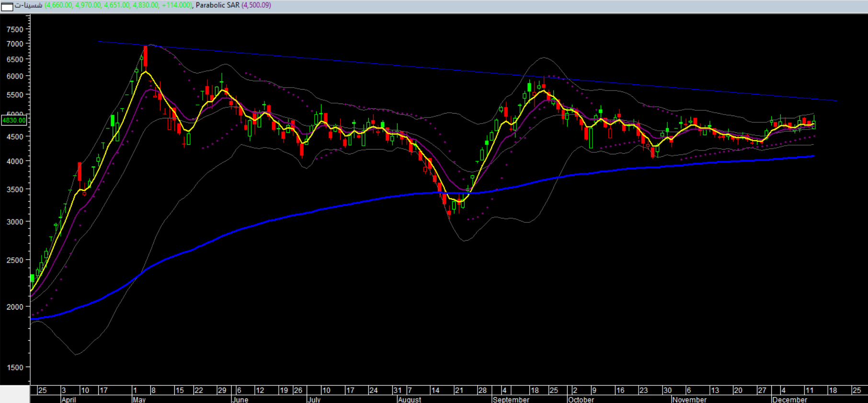Viewport: 868px width, 403px height.
Task: Click the 7500 price axis label
Action: click(15, 29)
